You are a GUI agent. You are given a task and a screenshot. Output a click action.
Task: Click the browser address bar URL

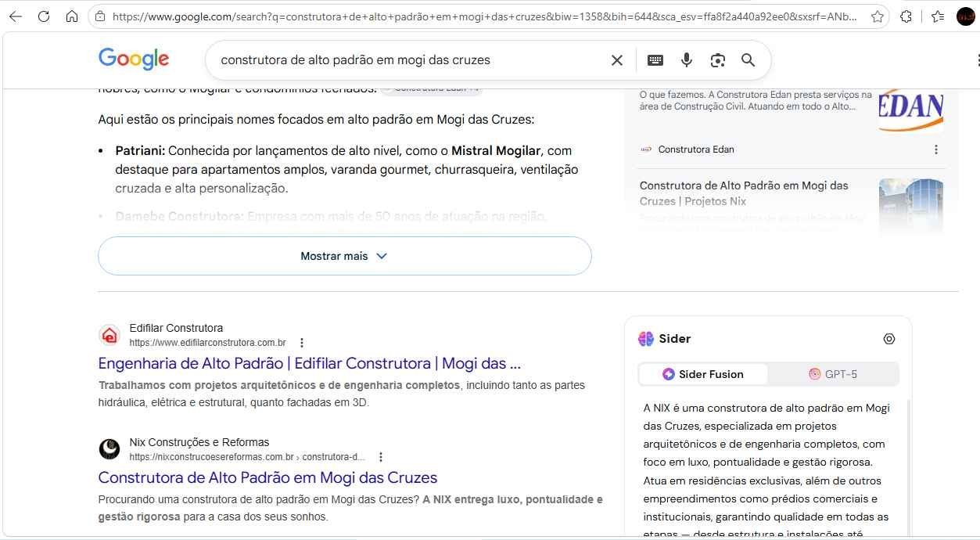click(x=485, y=16)
